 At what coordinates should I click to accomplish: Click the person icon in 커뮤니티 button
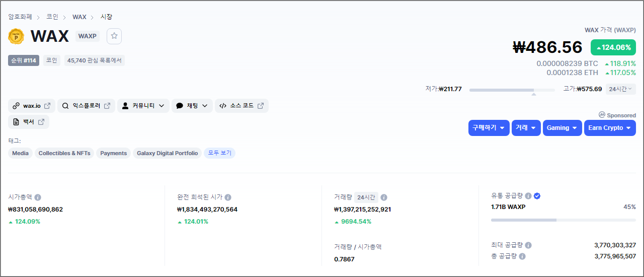pyautogui.click(x=125, y=106)
